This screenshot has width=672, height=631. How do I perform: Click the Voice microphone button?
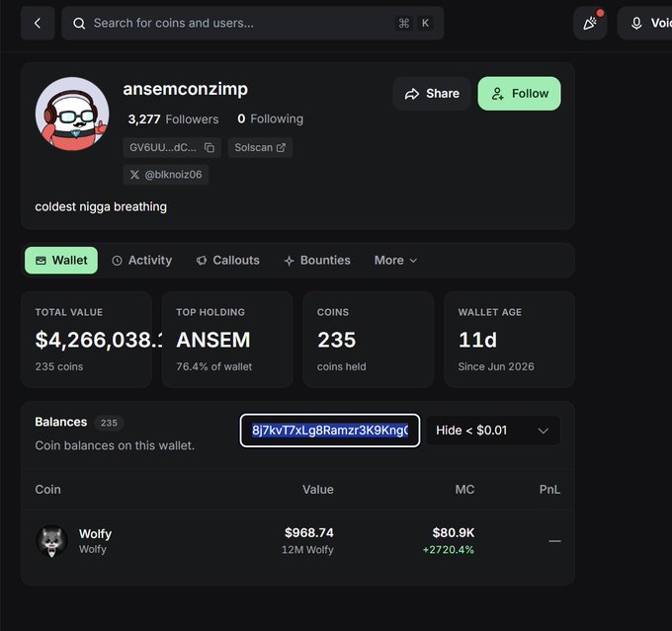coord(645,23)
